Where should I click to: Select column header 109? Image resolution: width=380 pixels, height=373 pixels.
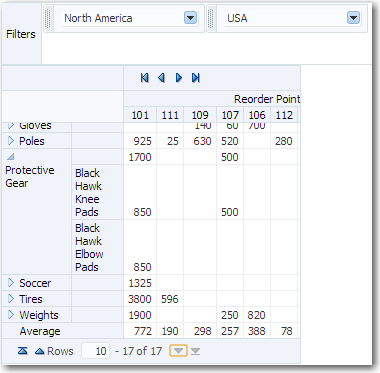click(200, 115)
